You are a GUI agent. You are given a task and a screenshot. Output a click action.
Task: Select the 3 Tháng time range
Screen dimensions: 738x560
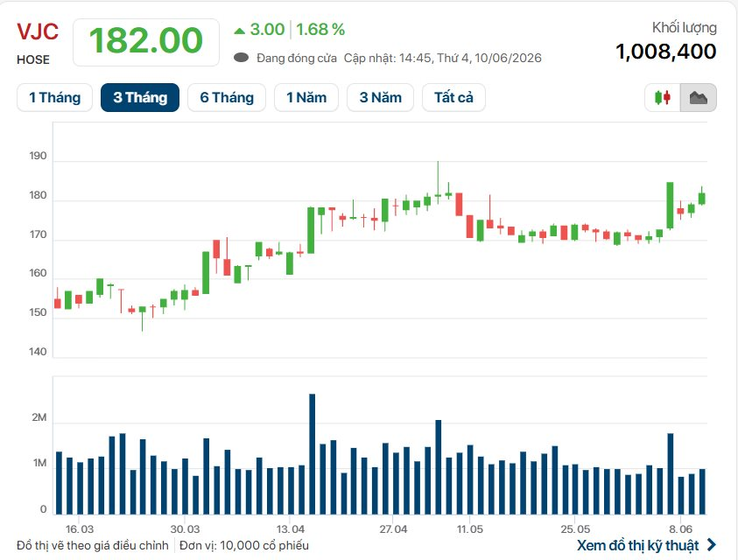click(x=140, y=97)
